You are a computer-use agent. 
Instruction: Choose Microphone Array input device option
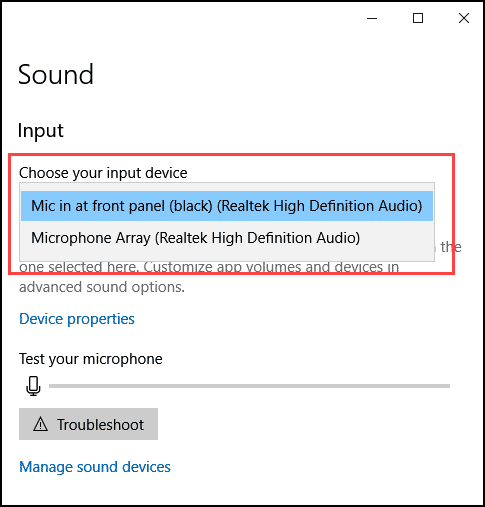click(227, 238)
